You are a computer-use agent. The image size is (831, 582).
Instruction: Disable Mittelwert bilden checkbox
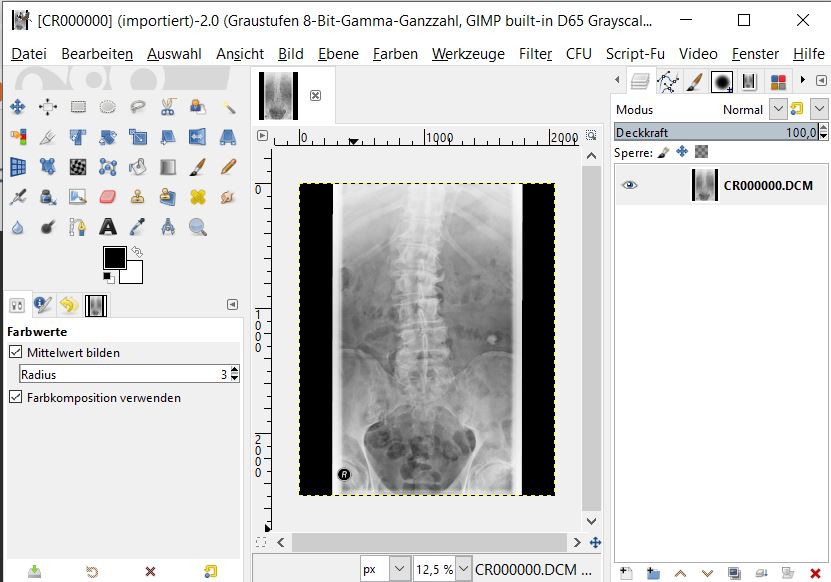(16, 352)
